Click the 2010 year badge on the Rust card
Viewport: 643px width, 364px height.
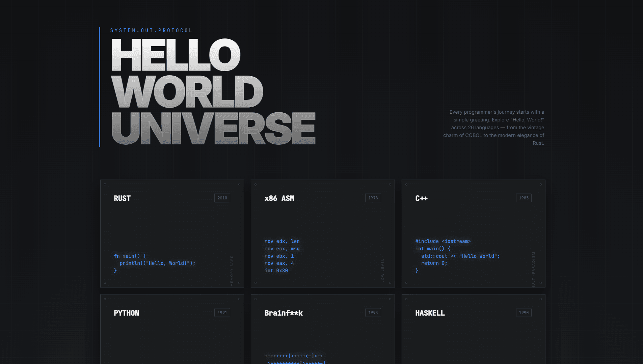click(x=222, y=198)
